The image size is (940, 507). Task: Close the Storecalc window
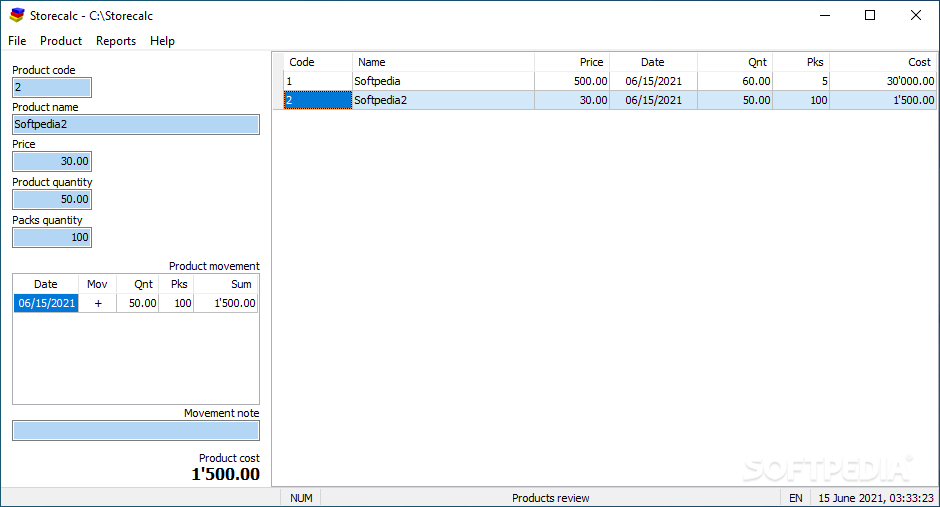click(x=915, y=16)
